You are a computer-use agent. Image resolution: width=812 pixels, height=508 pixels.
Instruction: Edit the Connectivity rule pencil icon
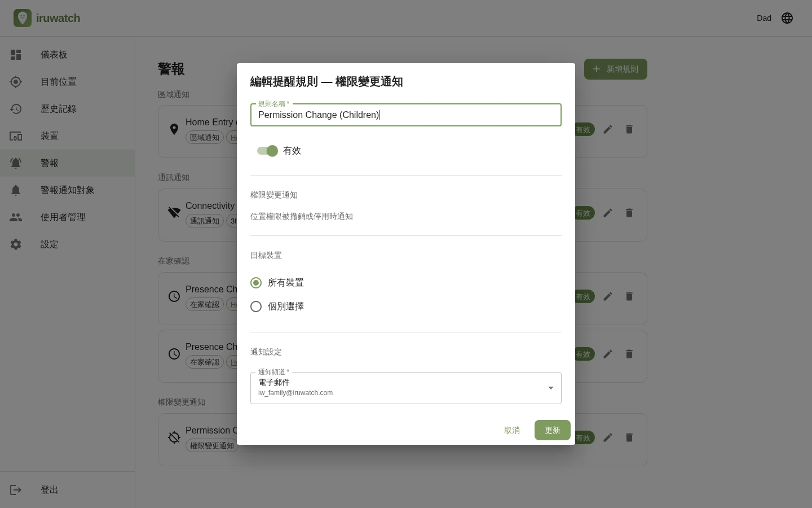pos(608,213)
